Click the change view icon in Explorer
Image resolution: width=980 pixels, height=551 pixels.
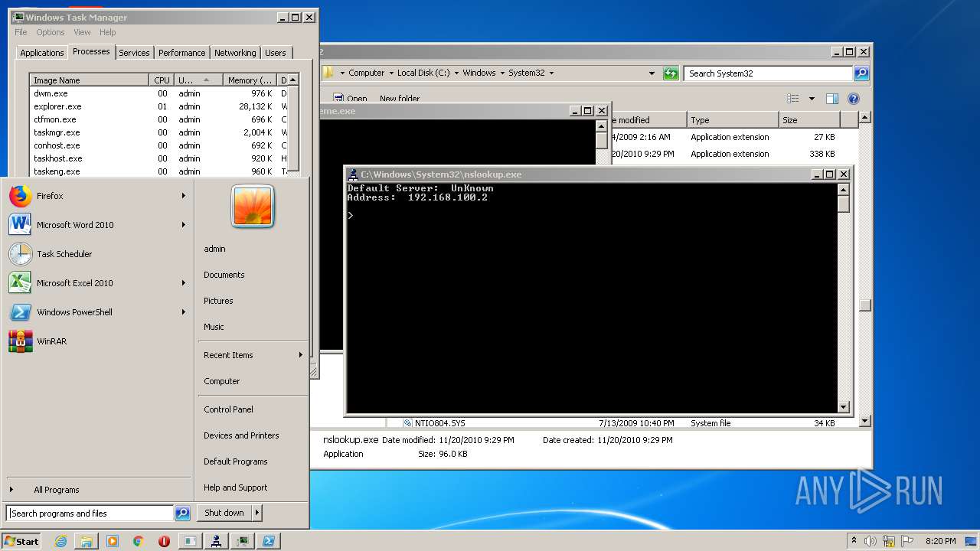coord(793,99)
